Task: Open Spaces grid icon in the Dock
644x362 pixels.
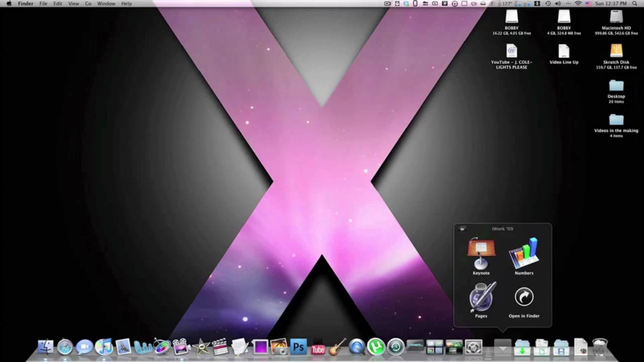Action: [434, 347]
